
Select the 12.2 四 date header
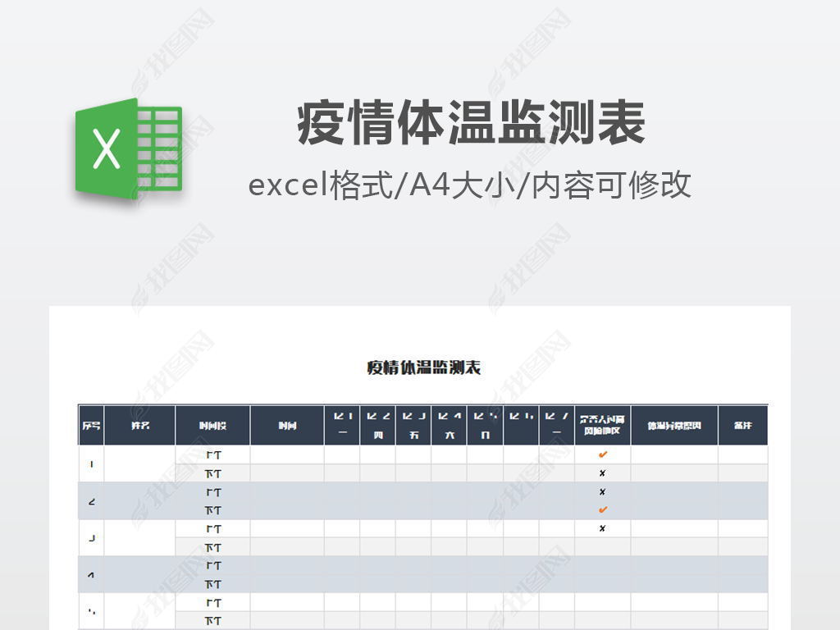pyautogui.click(x=378, y=426)
